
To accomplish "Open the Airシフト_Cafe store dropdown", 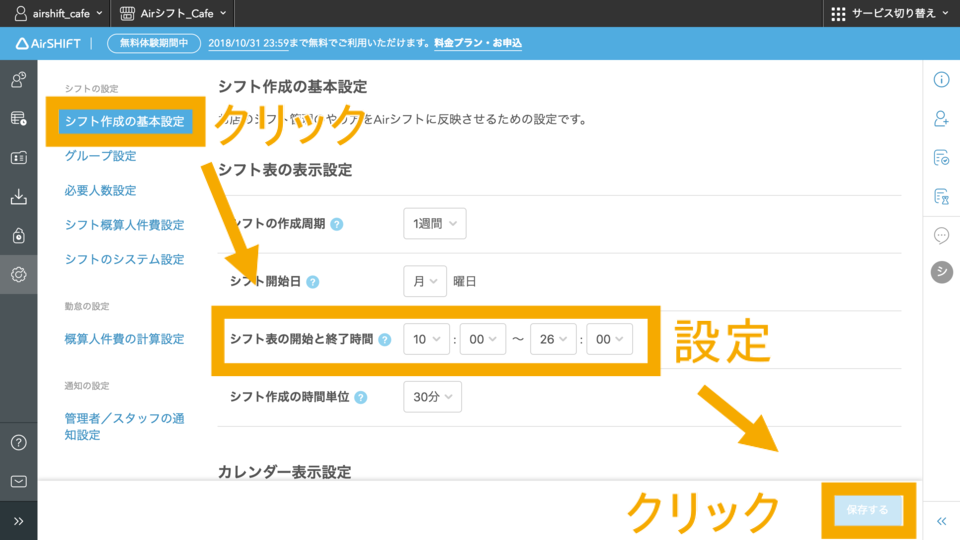I will click(x=173, y=13).
